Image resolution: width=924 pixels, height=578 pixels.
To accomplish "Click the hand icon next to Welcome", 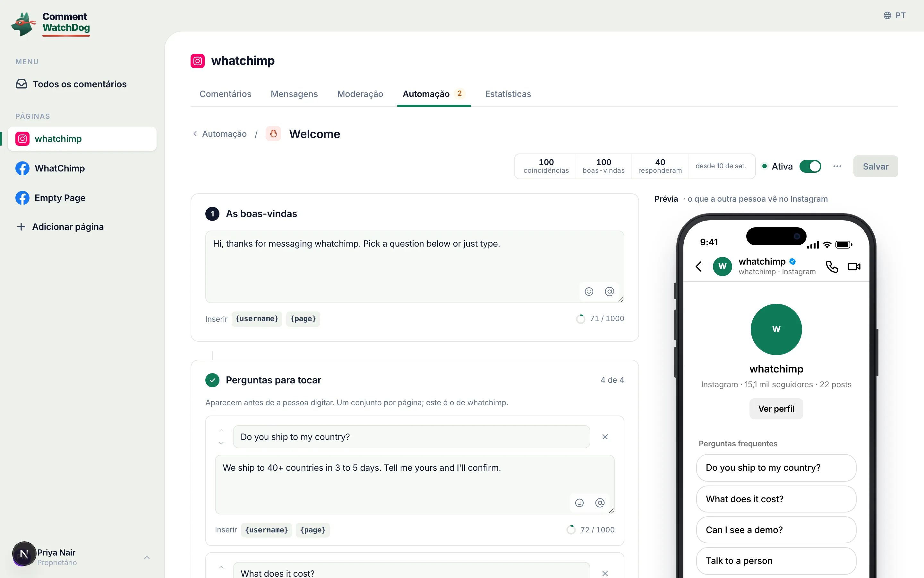I will pos(273,134).
